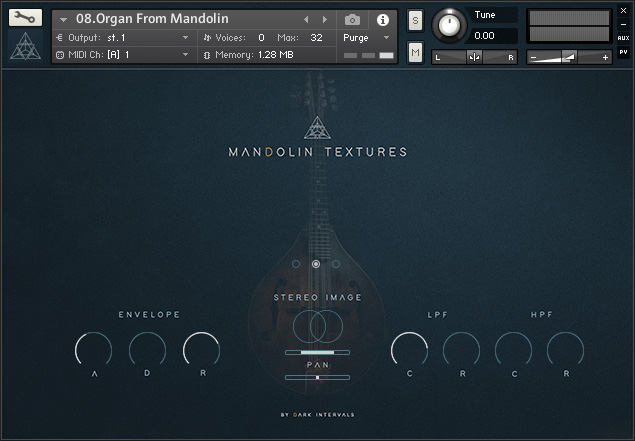Click the Max voices value 32
The height and width of the screenshot is (441, 635).
(x=316, y=38)
